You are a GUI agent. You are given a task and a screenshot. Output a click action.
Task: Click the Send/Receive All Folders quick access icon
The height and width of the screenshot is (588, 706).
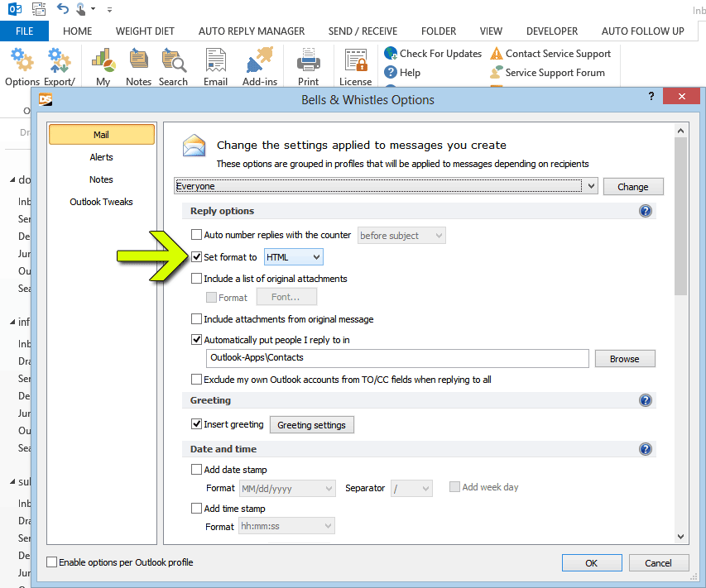pos(39,8)
